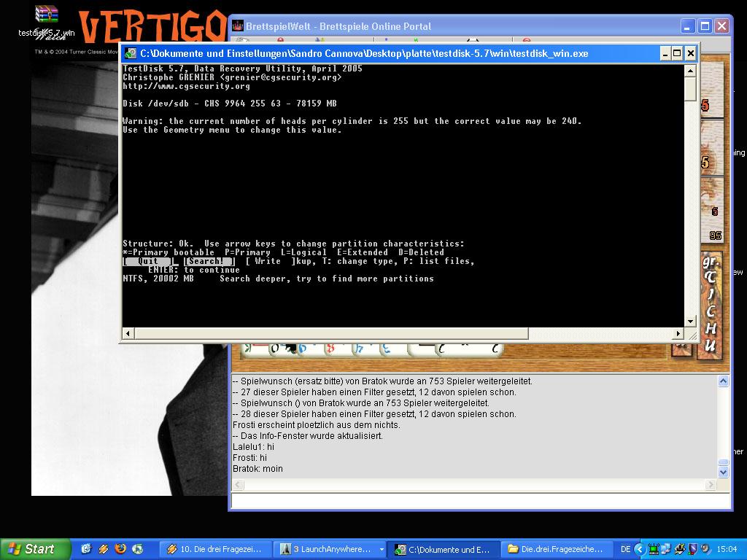747x560 pixels.
Task: Open the testdisk-5.7.win archive desktop icon
Action: [46, 20]
